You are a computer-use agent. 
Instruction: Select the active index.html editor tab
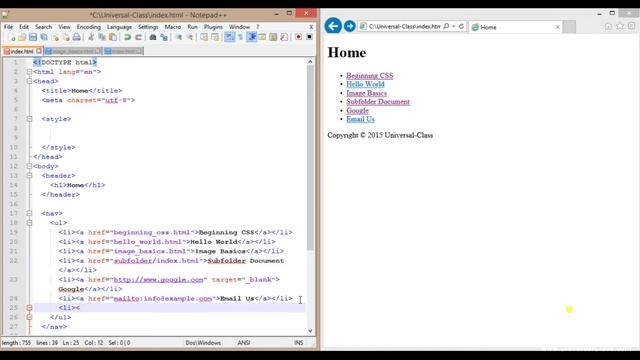coord(22,51)
